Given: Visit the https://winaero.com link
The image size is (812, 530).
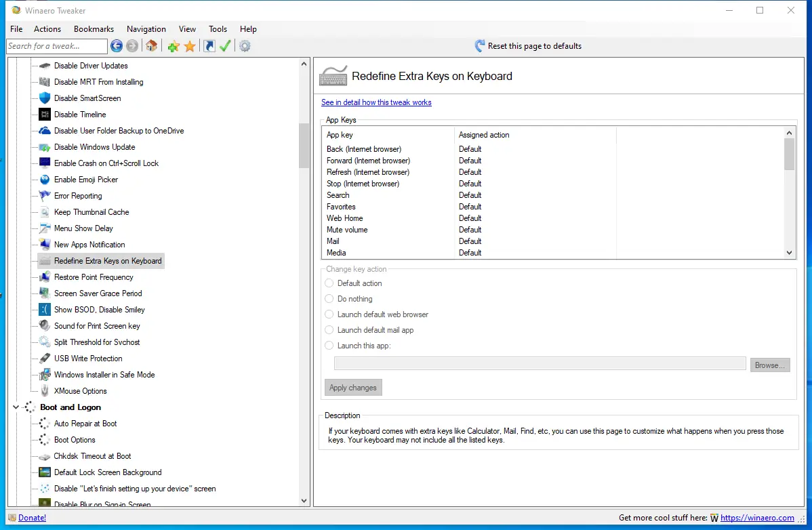Looking at the screenshot, I should 757,518.
